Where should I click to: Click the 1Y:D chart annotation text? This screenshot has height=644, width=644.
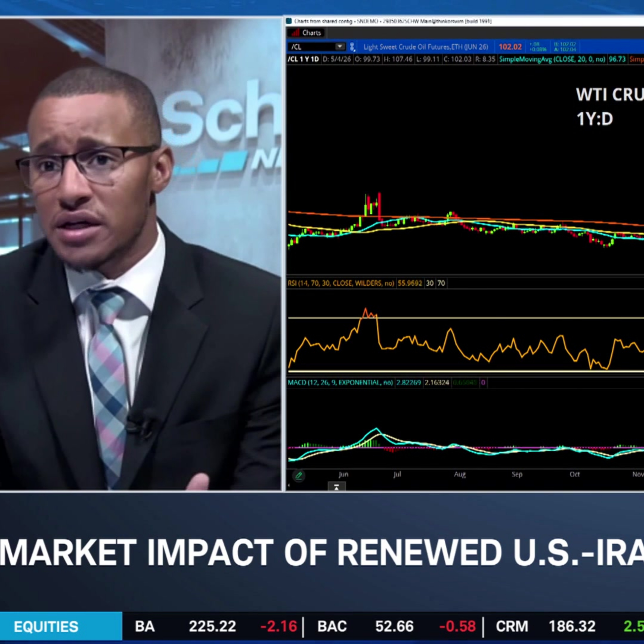point(595,119)
